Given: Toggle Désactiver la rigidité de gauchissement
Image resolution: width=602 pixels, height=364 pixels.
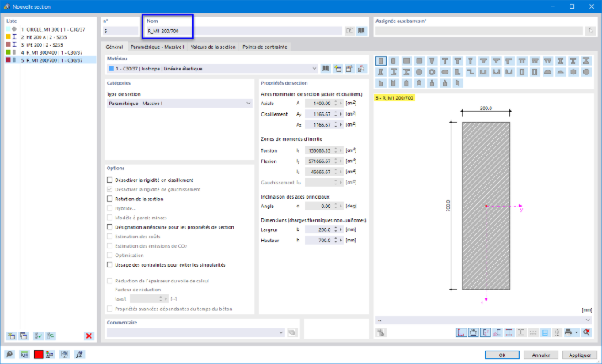Looking at the screenshot, I should 110,189.
